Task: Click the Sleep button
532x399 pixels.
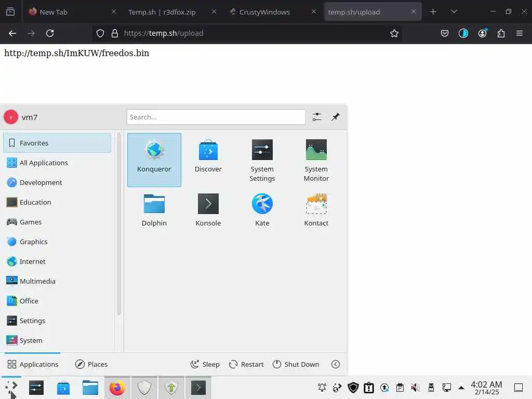Action: point(205,364)
